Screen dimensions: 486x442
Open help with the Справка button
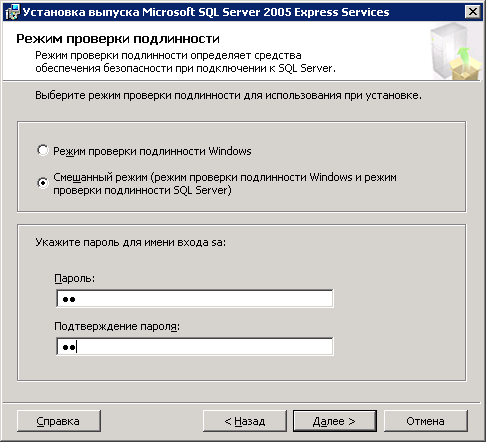pos(59,421)
